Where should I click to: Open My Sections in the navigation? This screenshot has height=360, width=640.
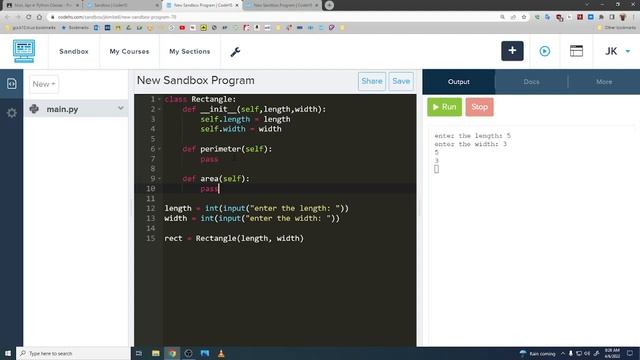[190, 51]
